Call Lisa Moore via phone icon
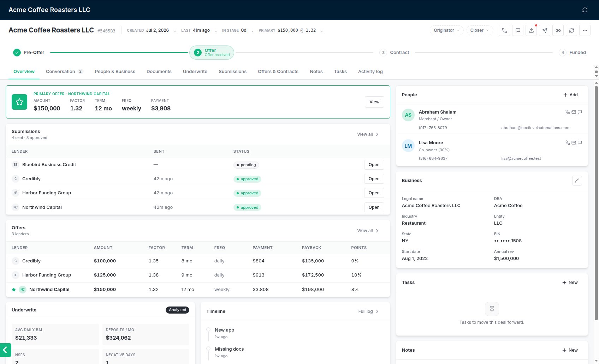 click(568, 142)
